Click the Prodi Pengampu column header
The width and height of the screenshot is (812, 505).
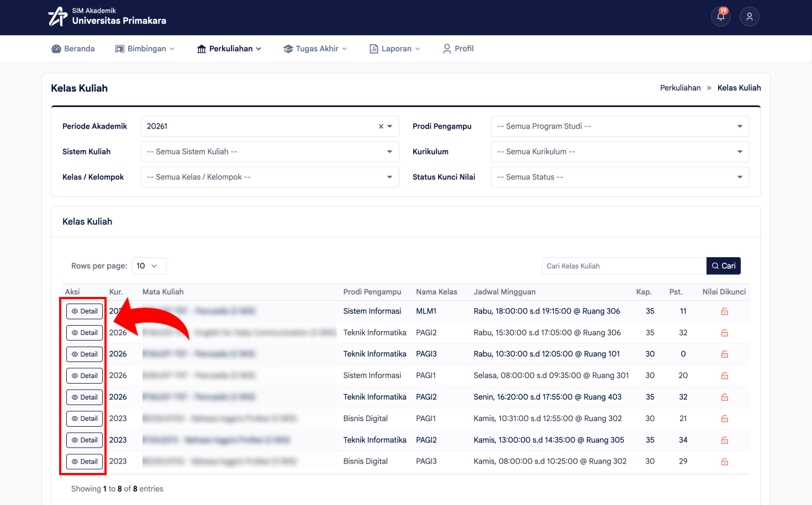372,292
